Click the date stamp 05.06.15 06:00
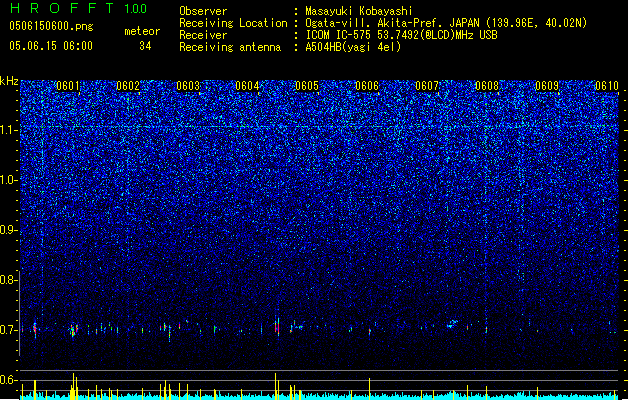The height and width of the screenshot is (400, 629). point(51,46)
